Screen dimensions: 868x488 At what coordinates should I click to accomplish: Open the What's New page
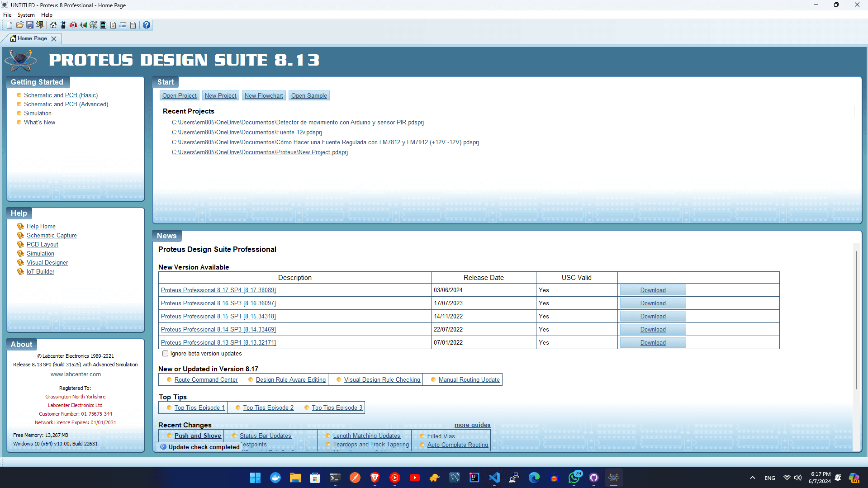point(39,122)
